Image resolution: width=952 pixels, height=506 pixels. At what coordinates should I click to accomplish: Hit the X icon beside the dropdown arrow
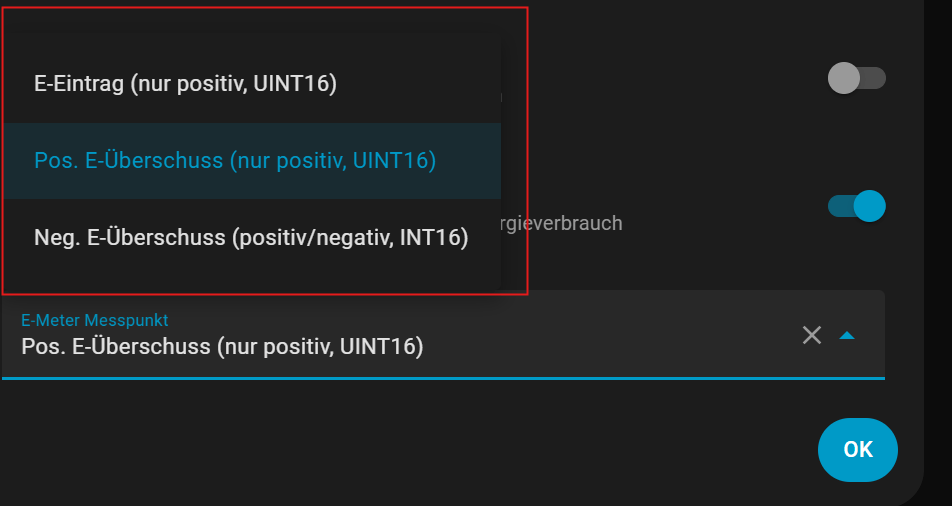tap(812, 336)
